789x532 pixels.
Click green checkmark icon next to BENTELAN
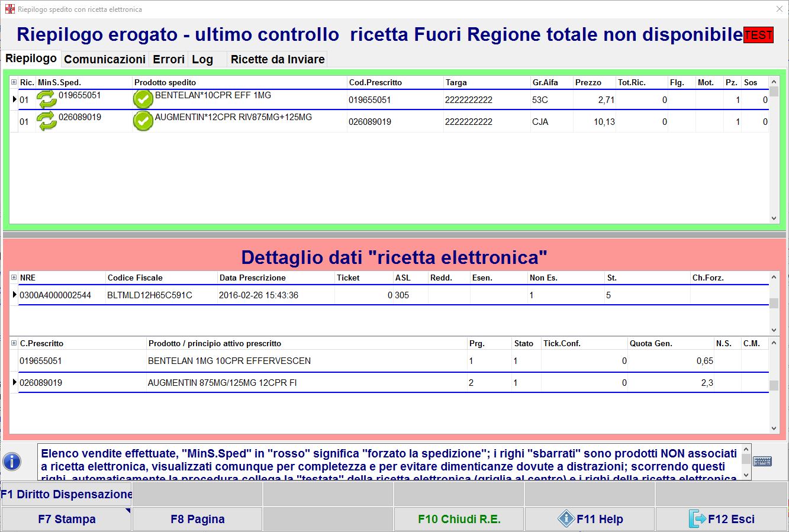click(x=143, y=99)
